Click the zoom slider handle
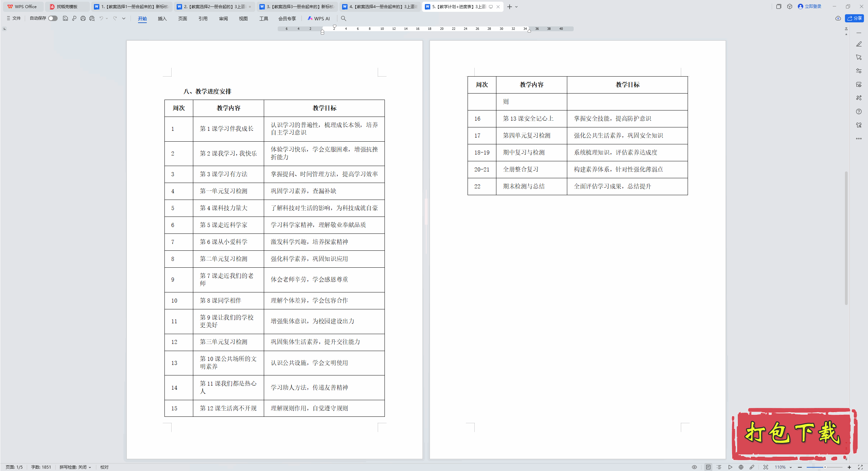This screenshot has width=868, height=471. tap(825, 467)
